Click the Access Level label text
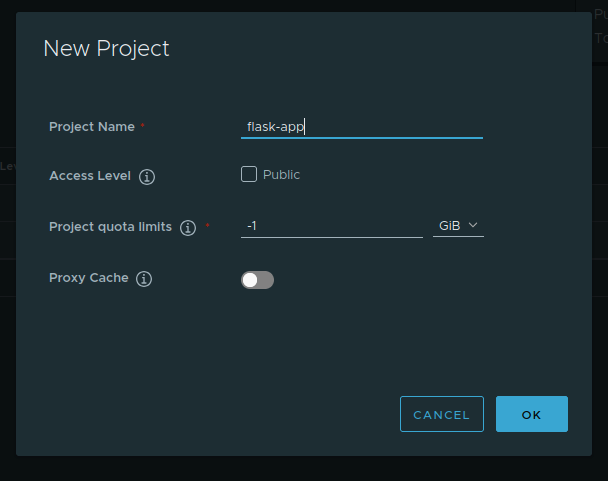The height and width of the screenshot is (481, 608). (90, 176)
